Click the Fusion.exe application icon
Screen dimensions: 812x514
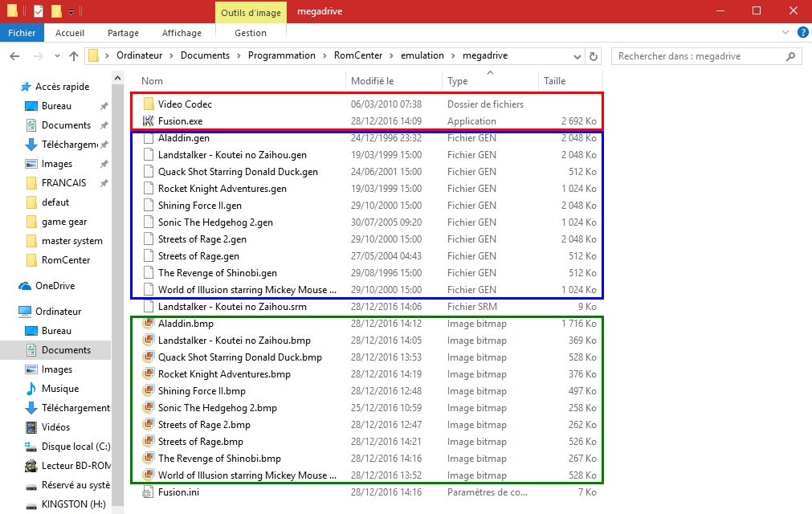148,121
